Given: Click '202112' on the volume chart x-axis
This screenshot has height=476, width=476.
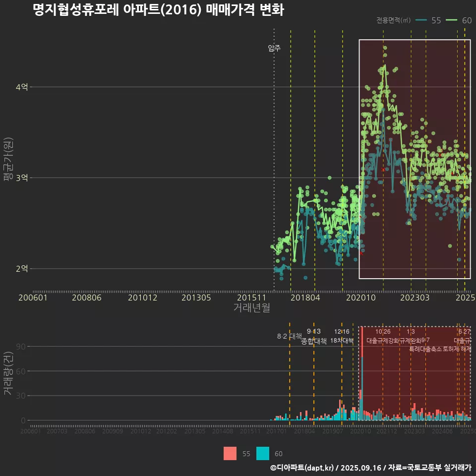Looking at the screenshot, I should [386, 431].
